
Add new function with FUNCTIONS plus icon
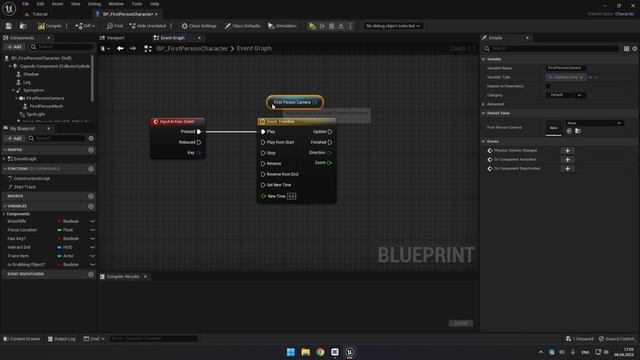(91, 169)
